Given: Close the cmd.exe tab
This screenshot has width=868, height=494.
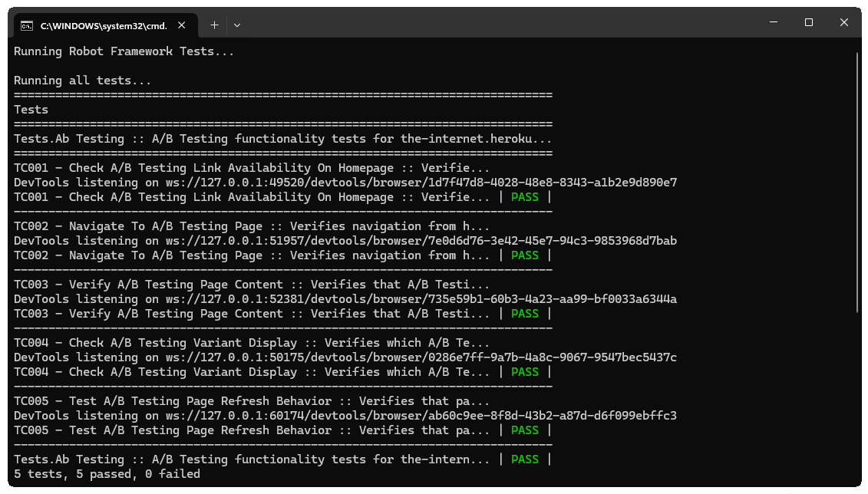Looking at the screenshot, I should 182,25.
